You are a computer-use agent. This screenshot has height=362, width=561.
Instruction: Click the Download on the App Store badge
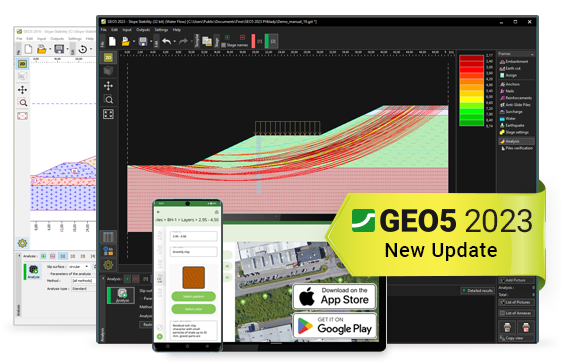[x=334, y=296]
